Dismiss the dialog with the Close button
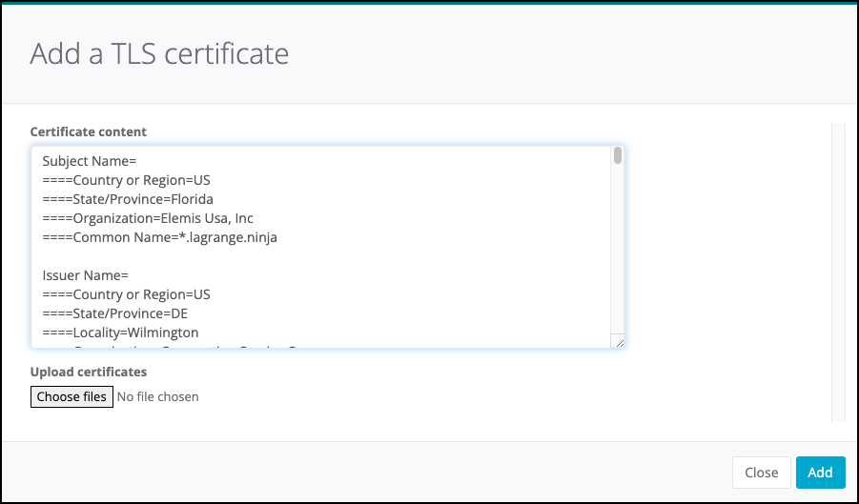The image size is (859, 504). 761,473
